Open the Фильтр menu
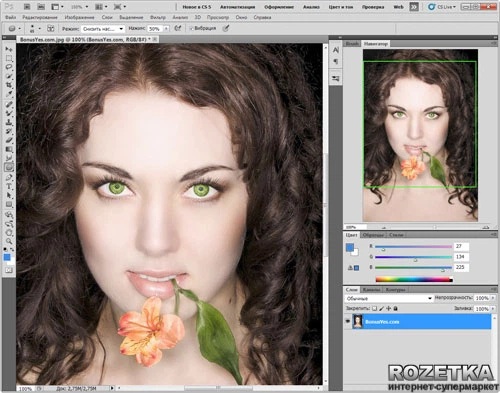 click(x=158, y=17)
